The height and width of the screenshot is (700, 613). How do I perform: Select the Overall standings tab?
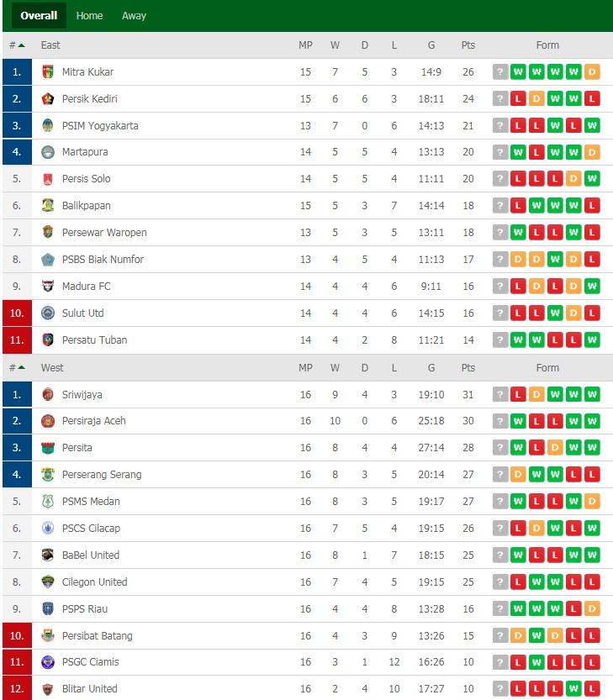pos(39,16)
